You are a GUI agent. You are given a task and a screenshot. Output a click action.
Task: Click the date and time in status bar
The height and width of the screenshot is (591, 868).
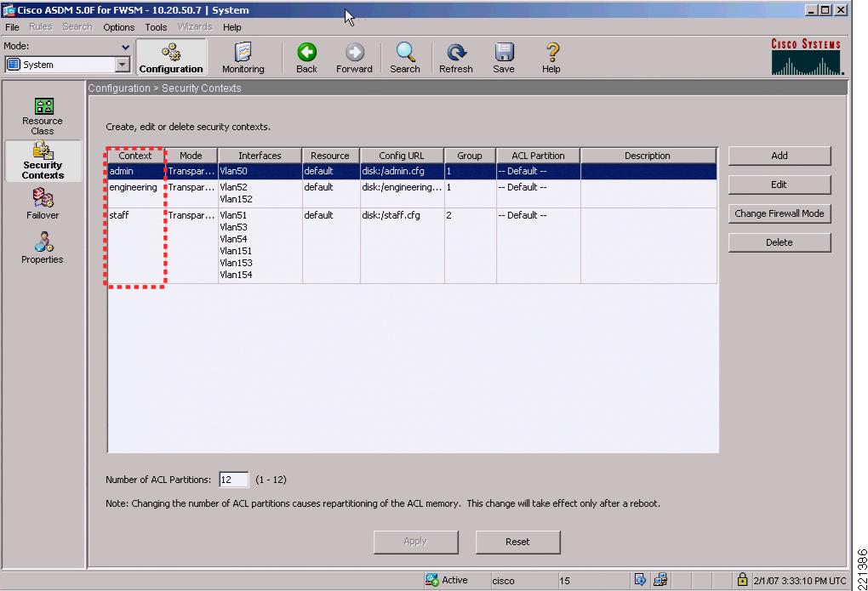(799, 581)
